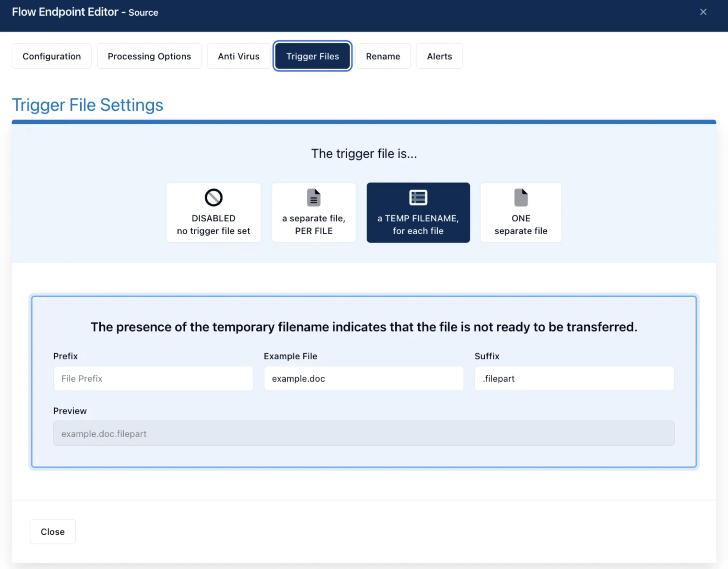
Task: Click the temporary filename explanation sentence
Action: point(364,327)
